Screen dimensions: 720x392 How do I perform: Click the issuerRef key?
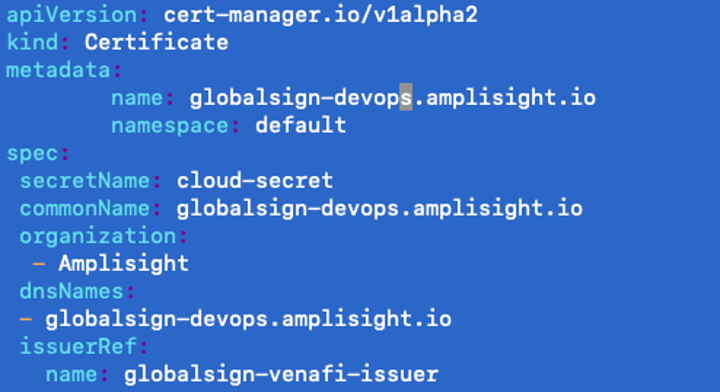point(78,347)
